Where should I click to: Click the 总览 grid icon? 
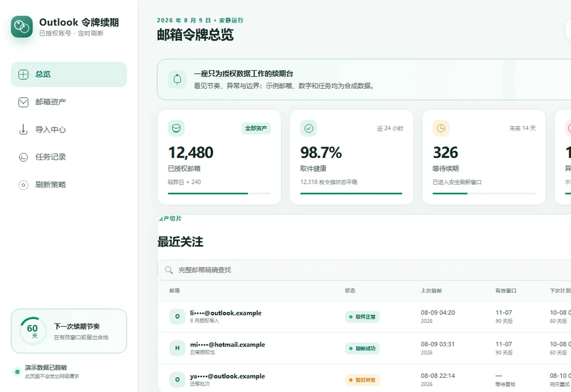[x=23, y=74]
